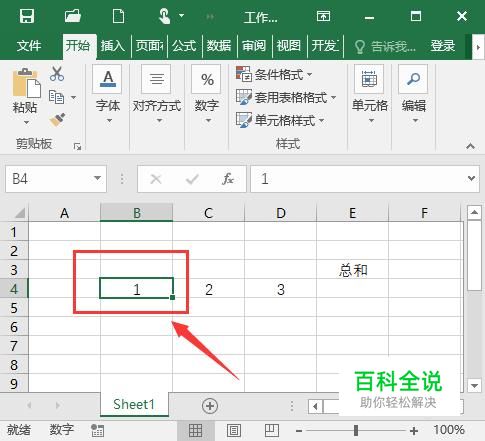Click the Save icon in quick access toolbar
Image resolution: width=485 pixels, height=441 pixels.
[27, 16]
